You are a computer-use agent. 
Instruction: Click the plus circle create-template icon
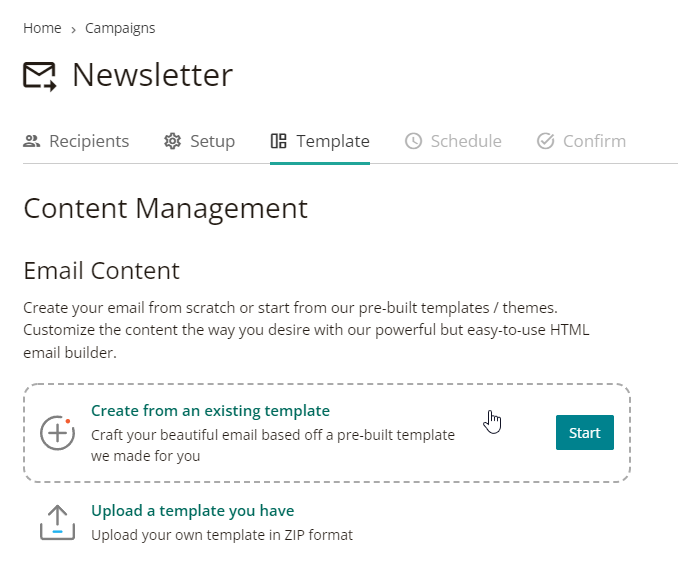pos(58,433)
